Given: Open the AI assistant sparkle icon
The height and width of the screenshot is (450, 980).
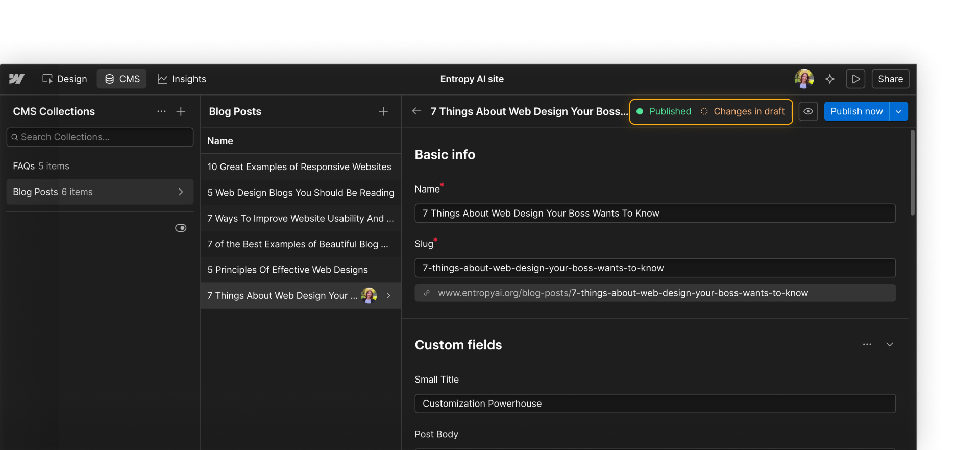Looking at the screenshot, I should [830, 79].
